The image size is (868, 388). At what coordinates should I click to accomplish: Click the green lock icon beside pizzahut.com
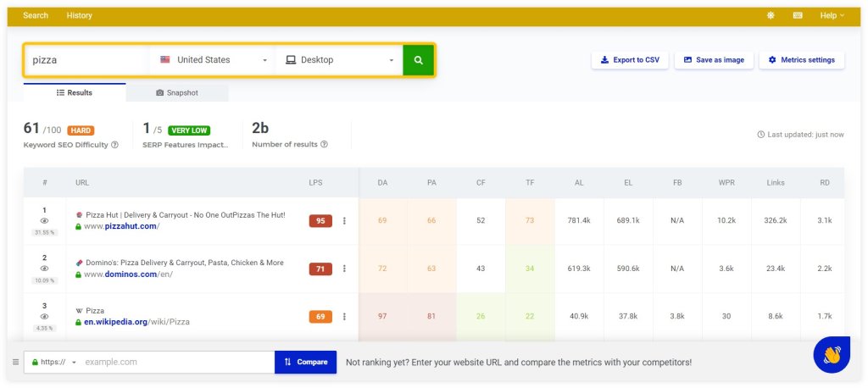[79, 226]
